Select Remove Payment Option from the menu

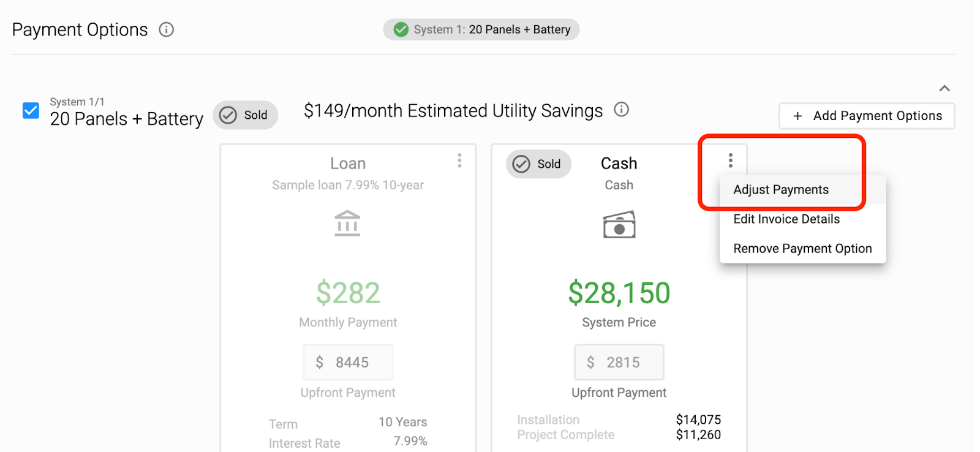(802, 249)
